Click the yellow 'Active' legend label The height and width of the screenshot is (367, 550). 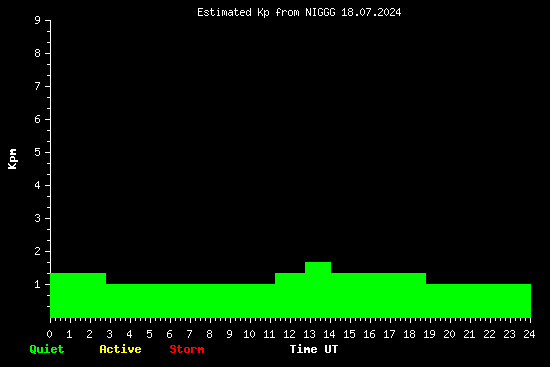pos(120,349)
